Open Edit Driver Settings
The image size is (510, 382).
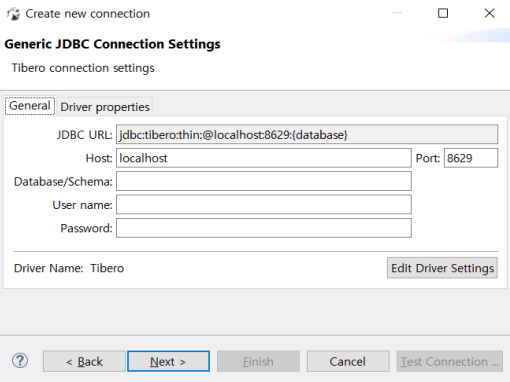[x=442, y=268]
